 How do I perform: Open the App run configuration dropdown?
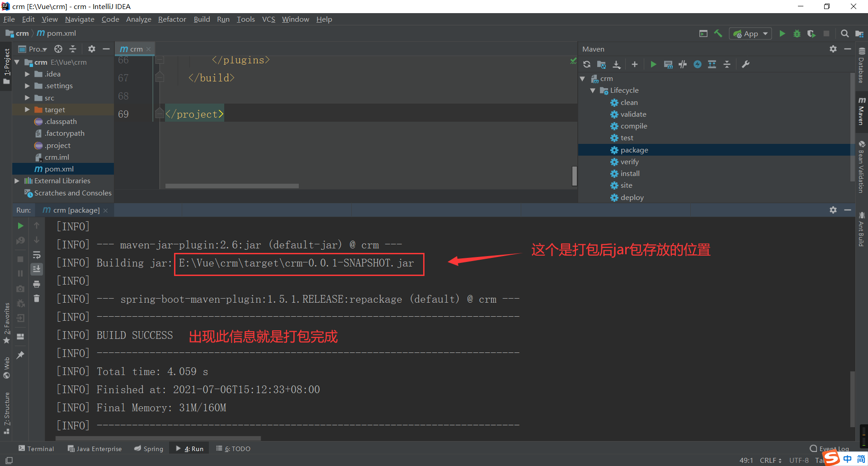(750, 33)
